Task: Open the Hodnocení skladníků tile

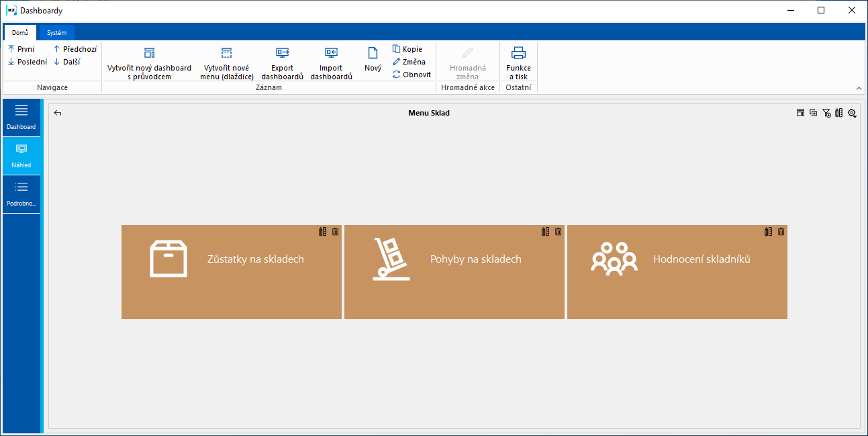Action: pos(677,272)
